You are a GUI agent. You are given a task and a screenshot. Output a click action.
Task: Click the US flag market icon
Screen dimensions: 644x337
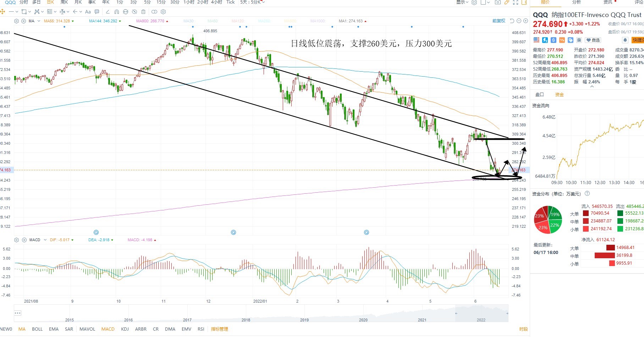pyautogui.click(x=536, y=40)
